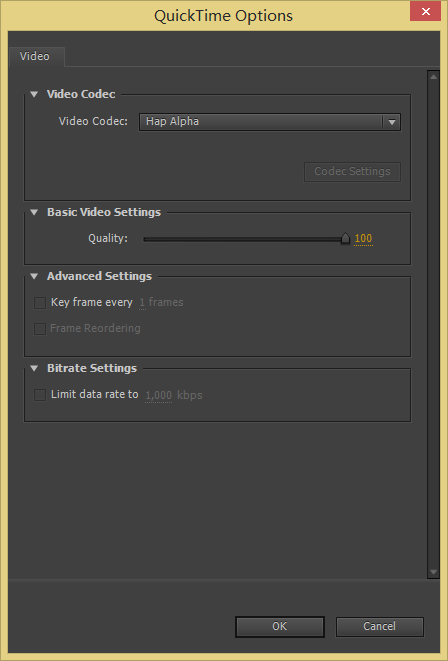This screenshot has width=448, height=661.
Task: Click the scrollbar up arrow
Action: pyautogui.click(x=433, y=77)
